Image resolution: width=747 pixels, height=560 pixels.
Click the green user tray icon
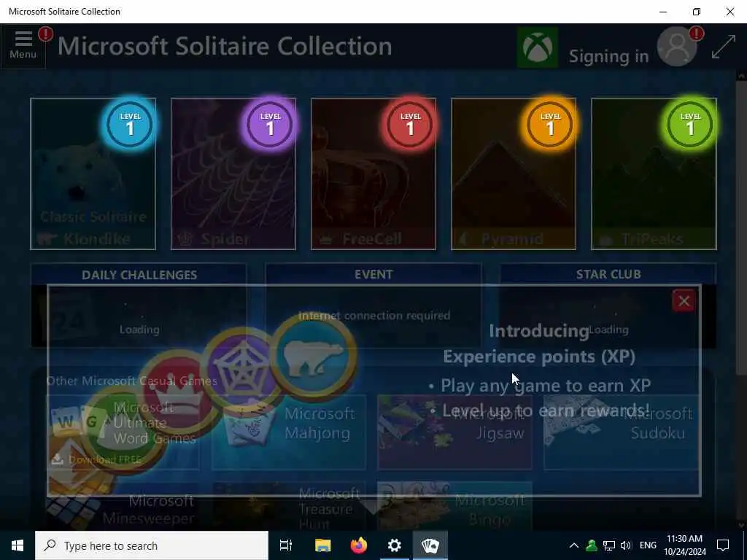click(x=591, y=545)
